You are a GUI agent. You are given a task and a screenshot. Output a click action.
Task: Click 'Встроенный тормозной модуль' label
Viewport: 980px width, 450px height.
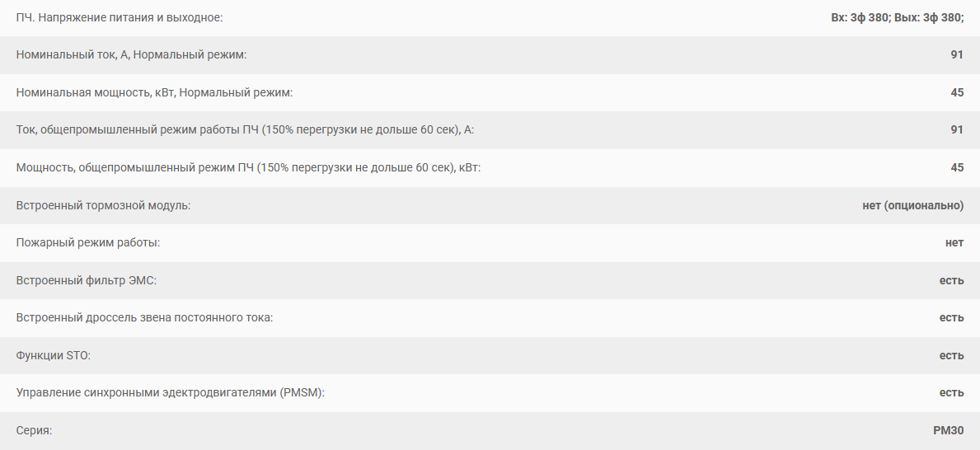click(x=103, y=205)
